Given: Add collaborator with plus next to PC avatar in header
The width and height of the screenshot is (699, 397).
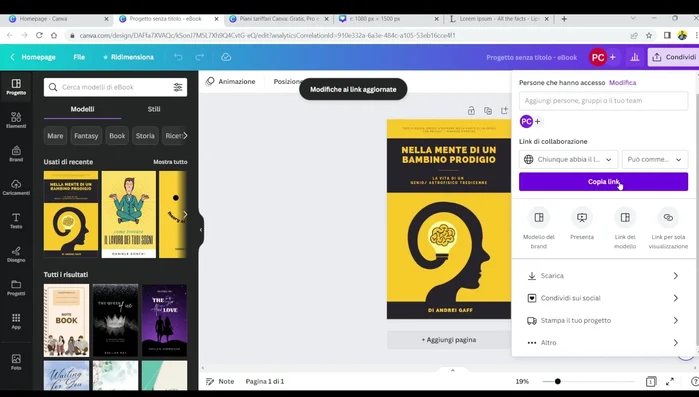Looking at the screenshot, I should 613,57.
